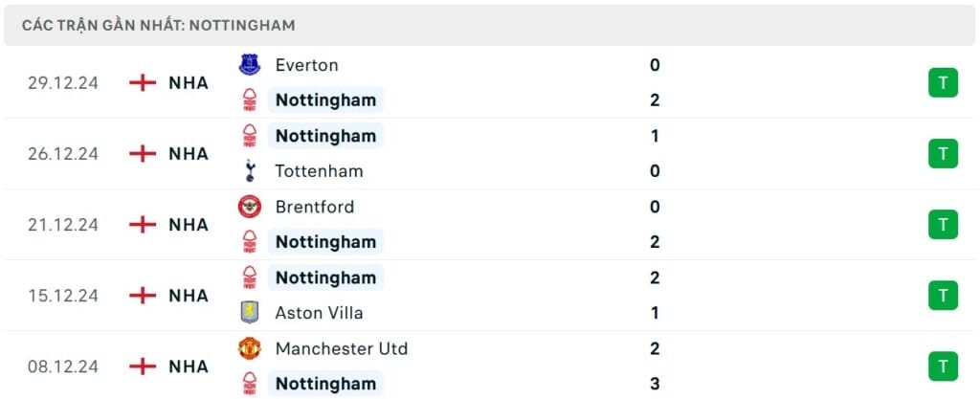The height and width of the screenshot is (399, 980).
Task: Click the Everton club crest icon
Action: tap(249, 65)
